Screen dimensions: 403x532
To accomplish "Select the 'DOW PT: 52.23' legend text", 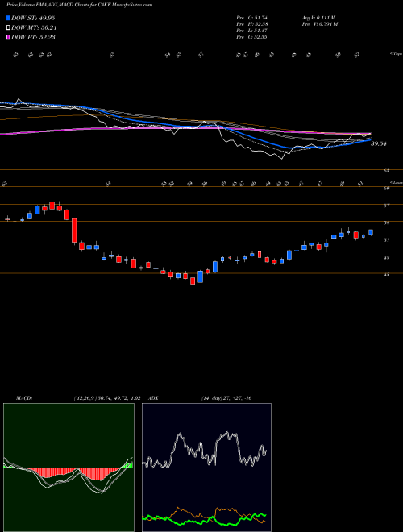I will point(33,37).
